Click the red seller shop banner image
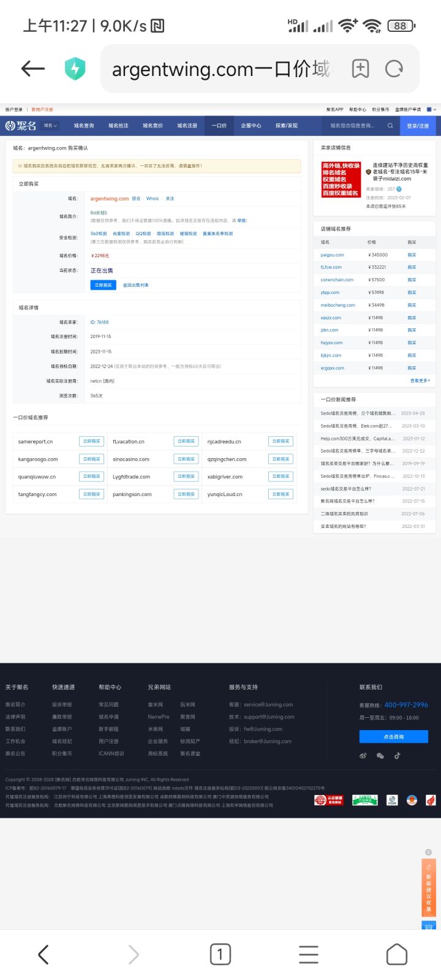The width and height of the screenshot is (441, 980). tap(341, 179)
